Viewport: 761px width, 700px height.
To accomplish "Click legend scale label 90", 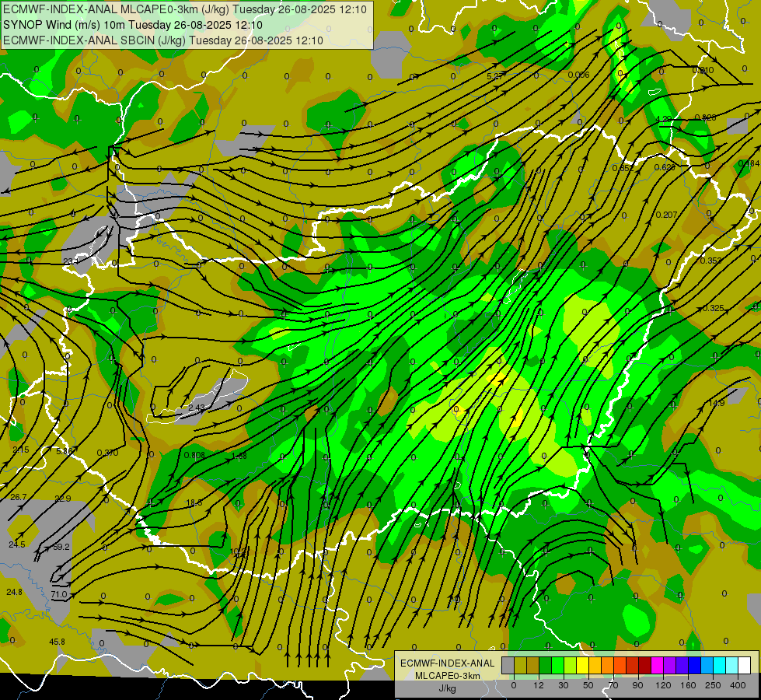I will (x=637, y=685).
